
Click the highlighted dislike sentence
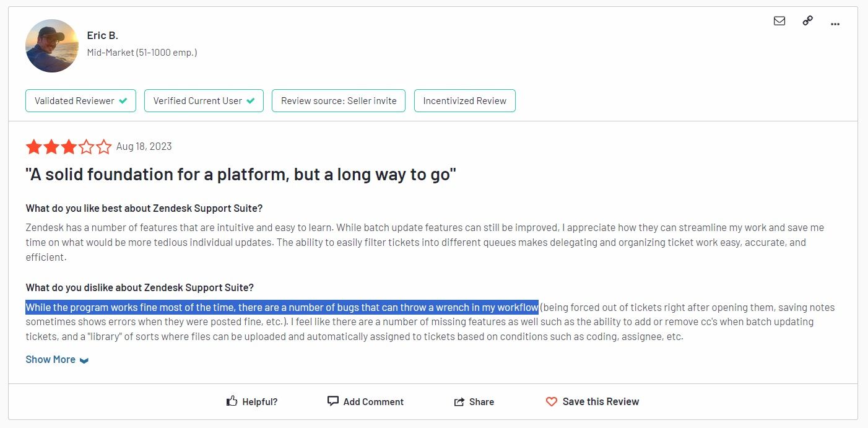coord(282,307)
